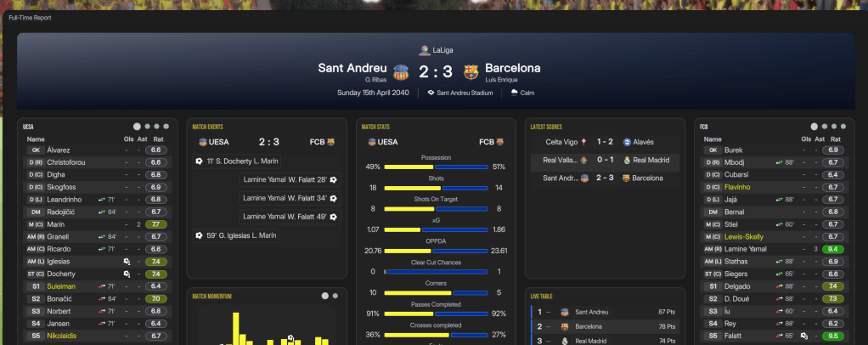This screenshot has height=345, width=868.
Task: Open the Full-Time Report title tab
Action: pos(30,17)
